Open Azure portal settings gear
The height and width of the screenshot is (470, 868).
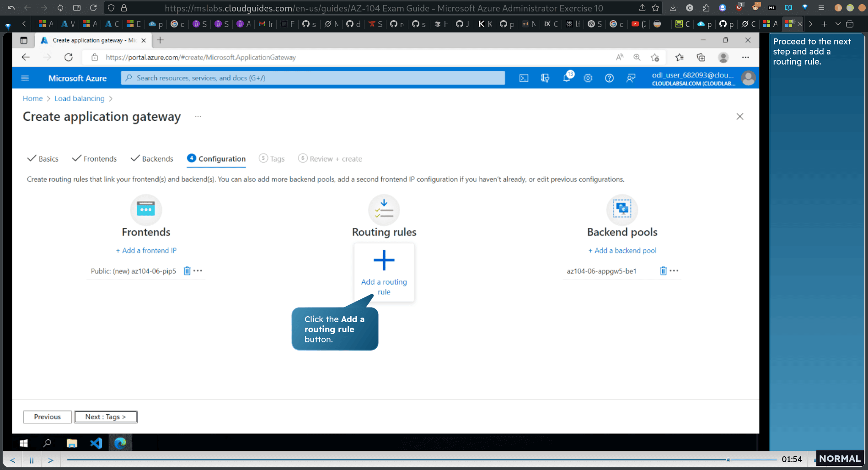pos(588,78)
